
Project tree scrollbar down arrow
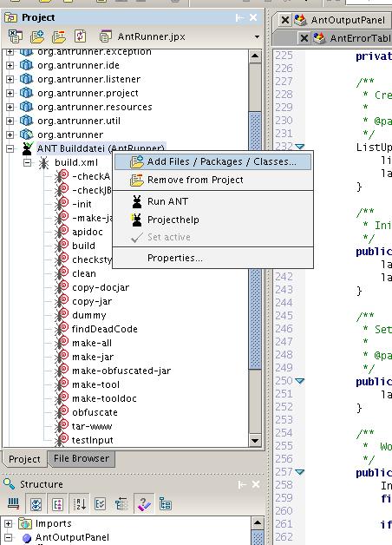[x=255, y=440]
